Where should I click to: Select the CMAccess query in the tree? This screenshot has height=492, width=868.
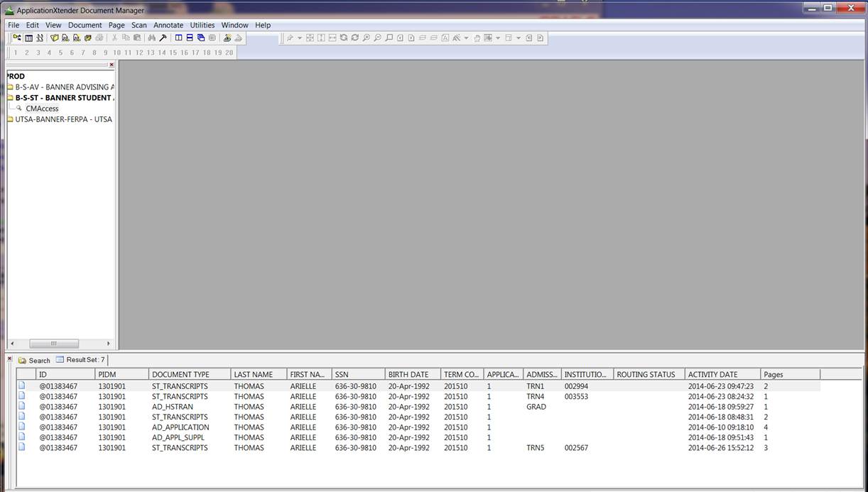[42, 109]
